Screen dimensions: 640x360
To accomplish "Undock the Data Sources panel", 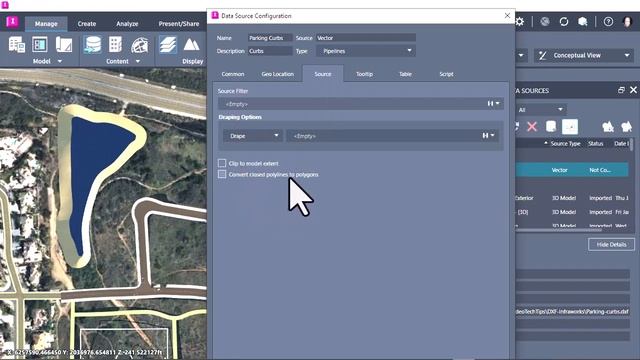I will [x=621, y=90].
